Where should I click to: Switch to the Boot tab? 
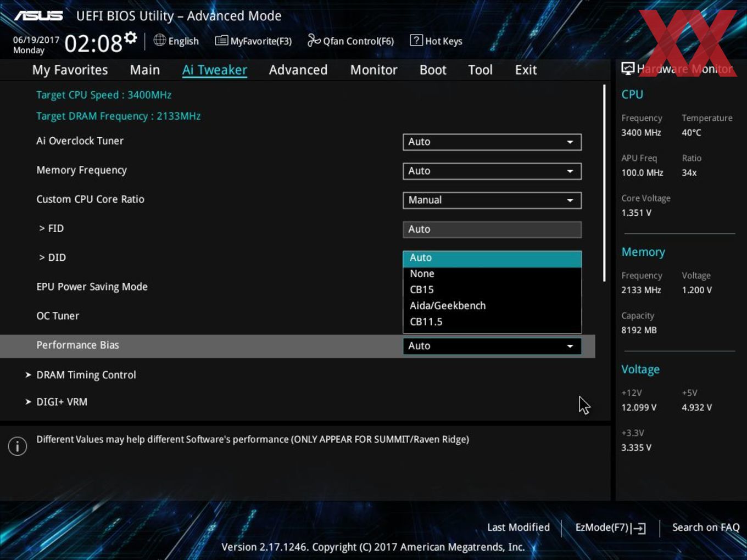433,70
